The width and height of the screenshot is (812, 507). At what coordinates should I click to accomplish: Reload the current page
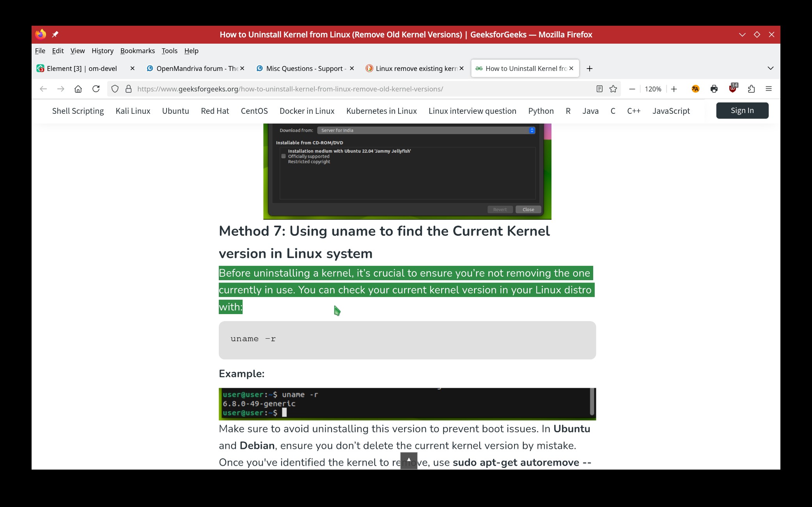click(96, 89)
